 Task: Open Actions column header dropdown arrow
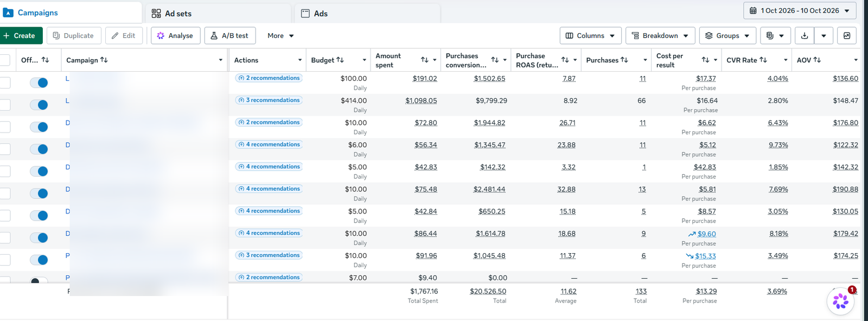point(300,60)
